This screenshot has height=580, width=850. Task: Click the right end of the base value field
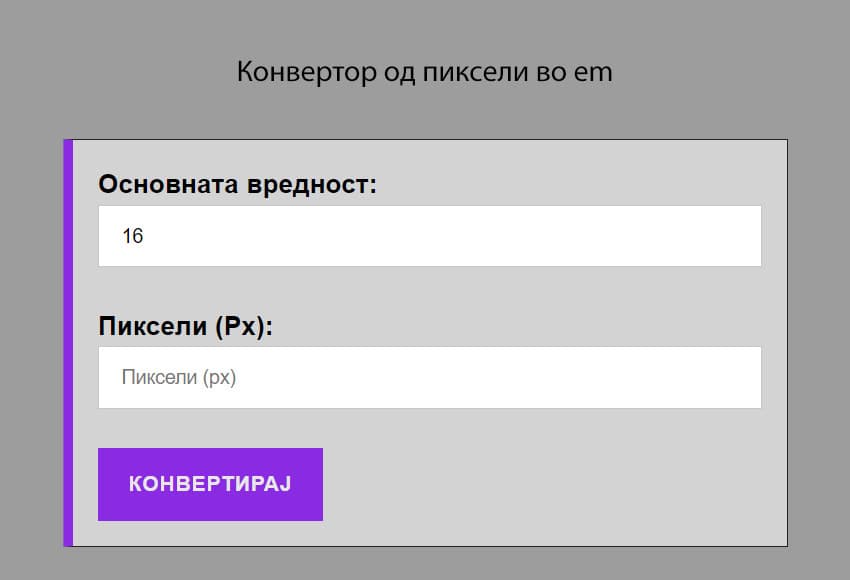tap(740, 236)
